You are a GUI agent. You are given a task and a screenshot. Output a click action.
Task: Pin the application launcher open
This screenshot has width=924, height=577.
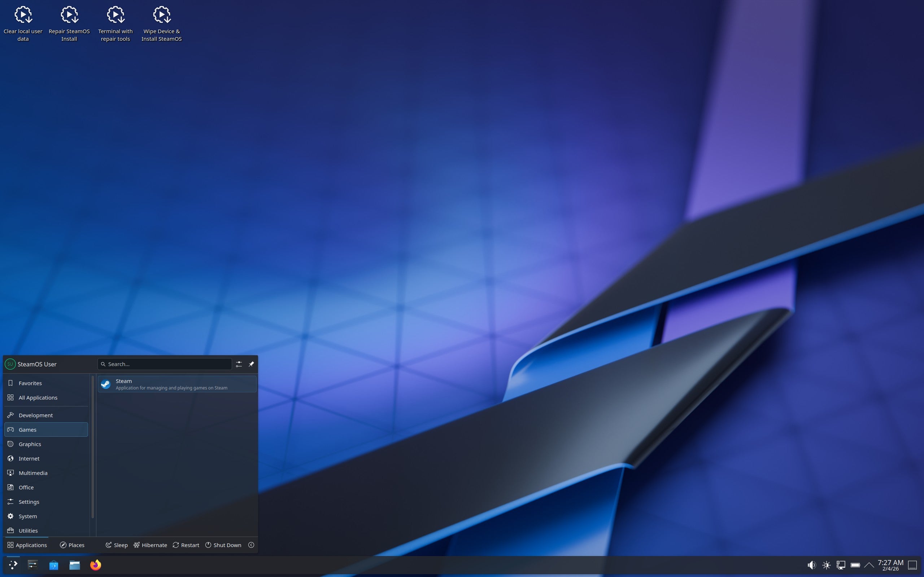251,364
